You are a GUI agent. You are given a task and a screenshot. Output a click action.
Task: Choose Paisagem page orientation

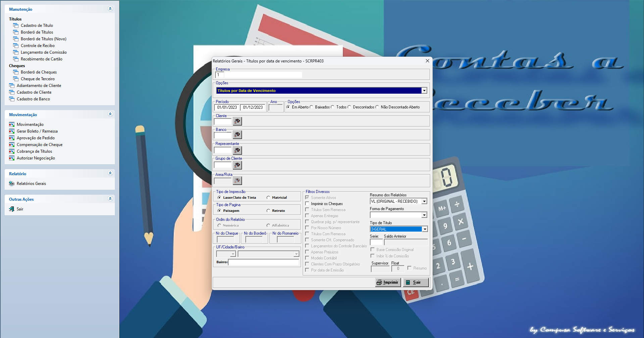pyautogui.click(x=219, y=211)
